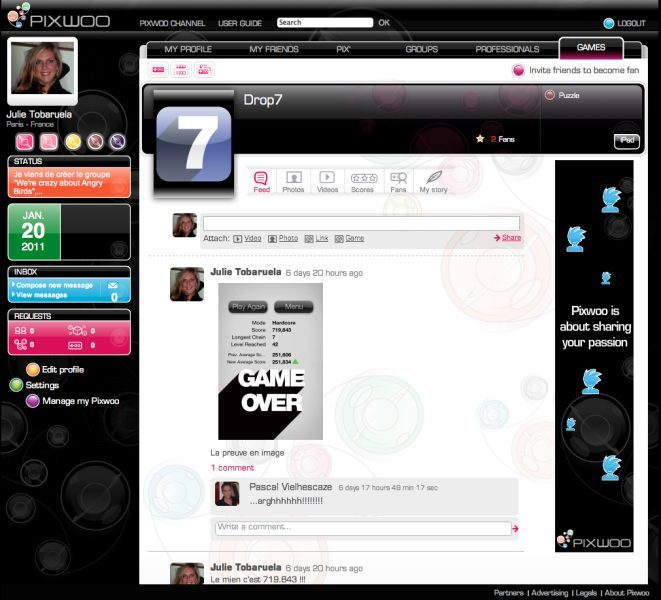Open the Groups tab
Screen dimensions: 661x600
tap(422, 49)
